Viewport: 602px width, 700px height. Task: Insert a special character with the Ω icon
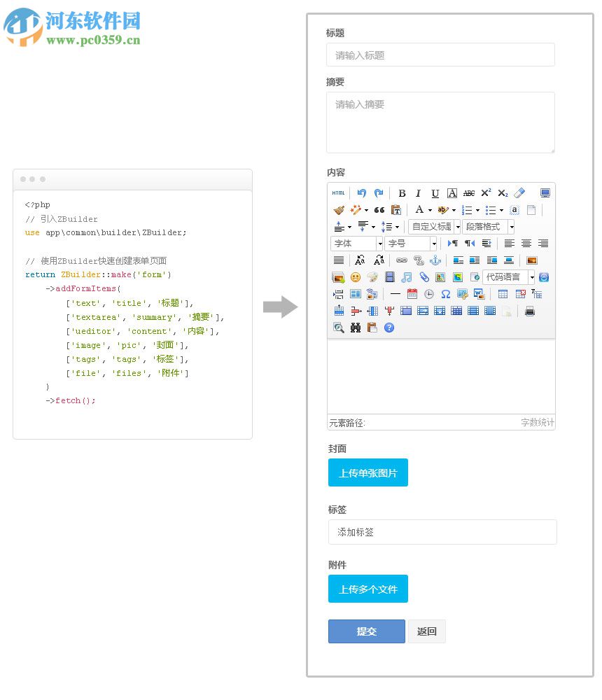click(x=446, y=293)
